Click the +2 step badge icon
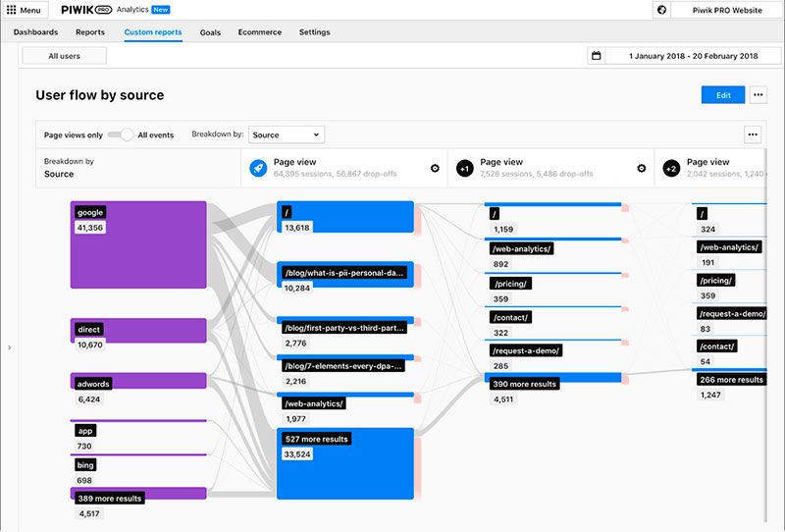Image resolution: width=785 pixels, height=532 pixels. 671,168
